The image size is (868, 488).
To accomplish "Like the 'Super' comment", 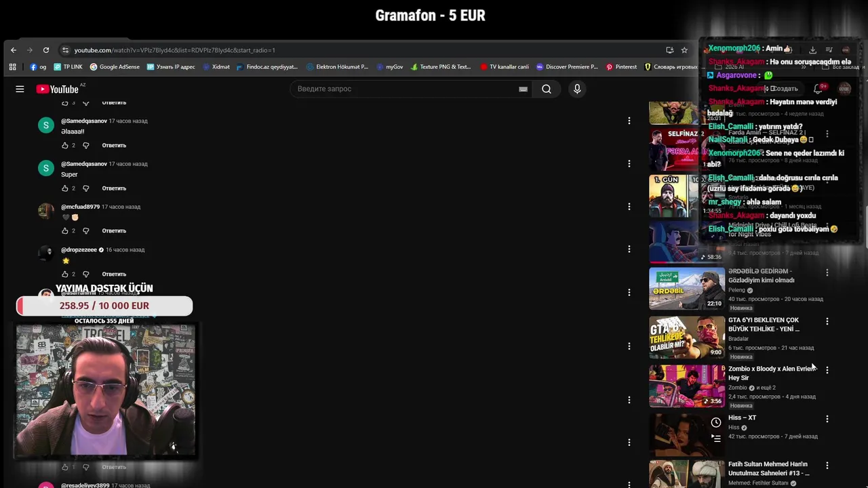I will point(65,188).
